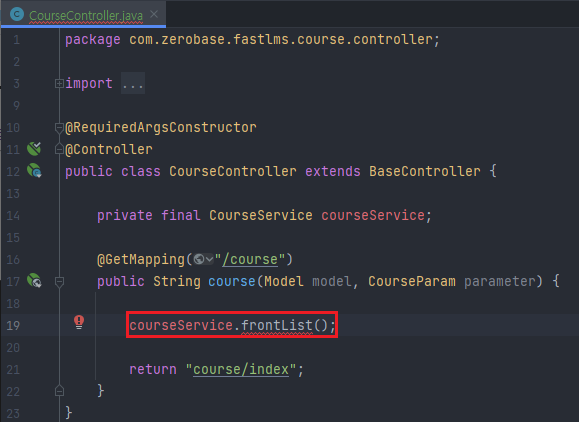Click line number 1 in gutter

point(16,40)
